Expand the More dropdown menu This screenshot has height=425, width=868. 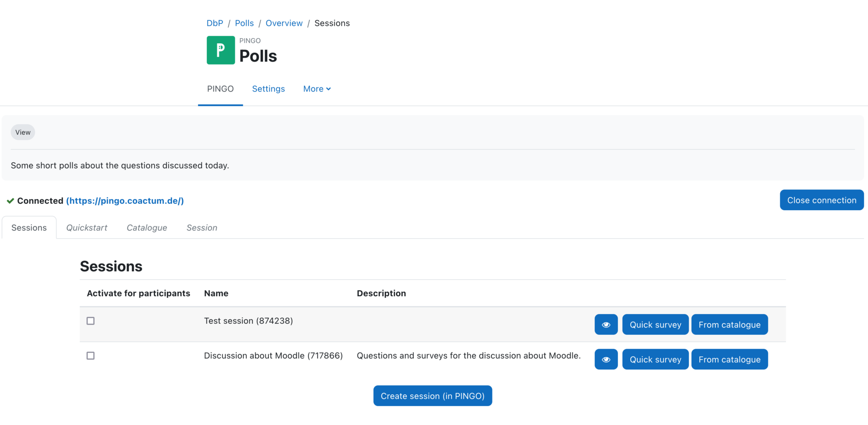[317, 89]
